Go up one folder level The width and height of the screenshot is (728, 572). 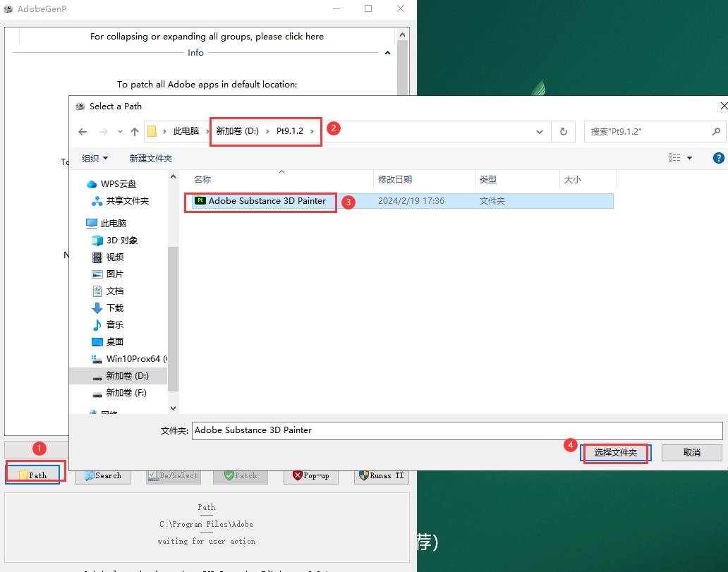coord(135,132)
